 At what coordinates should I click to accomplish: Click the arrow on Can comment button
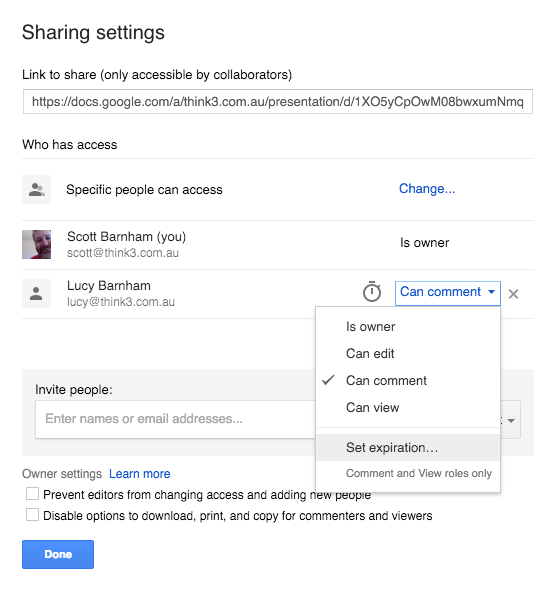(x=491, y=292)
